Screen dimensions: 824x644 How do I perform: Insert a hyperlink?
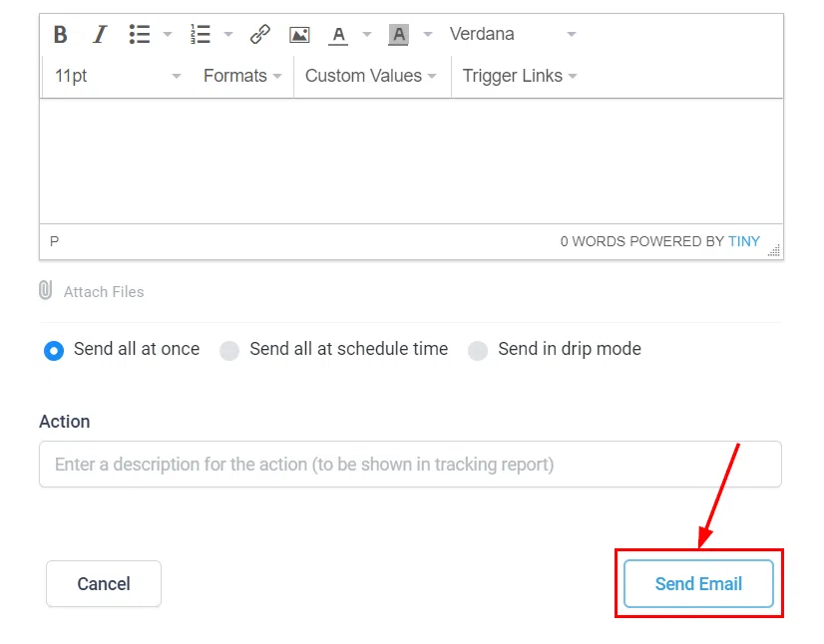(x=260, y=33)
